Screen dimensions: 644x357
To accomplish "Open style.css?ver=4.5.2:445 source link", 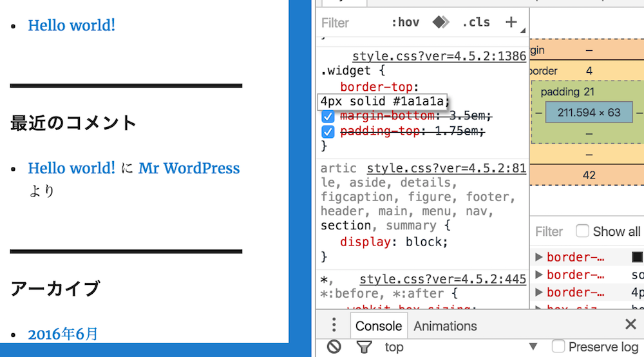I will pos(443,279).
